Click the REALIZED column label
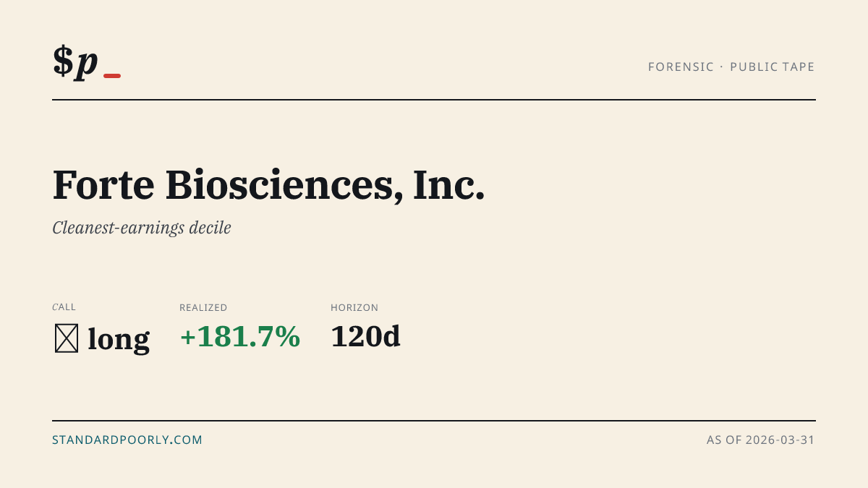 [x=203, y=307]
